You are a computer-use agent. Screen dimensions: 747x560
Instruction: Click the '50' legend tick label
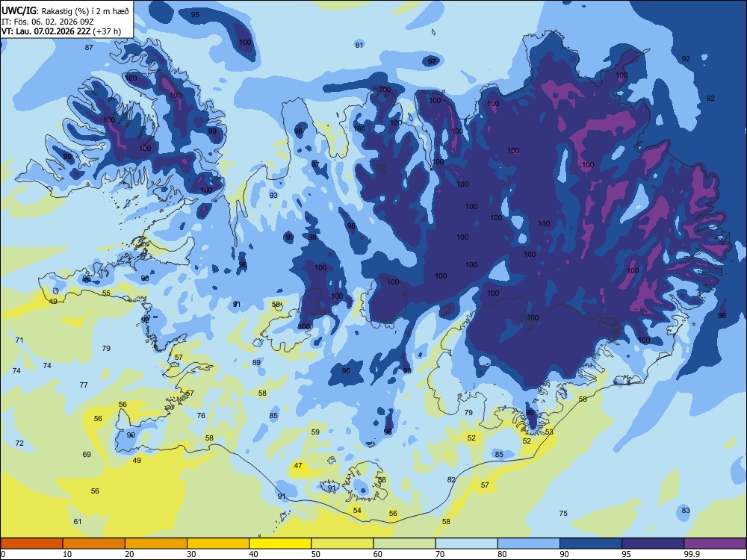tap(316, 554)
